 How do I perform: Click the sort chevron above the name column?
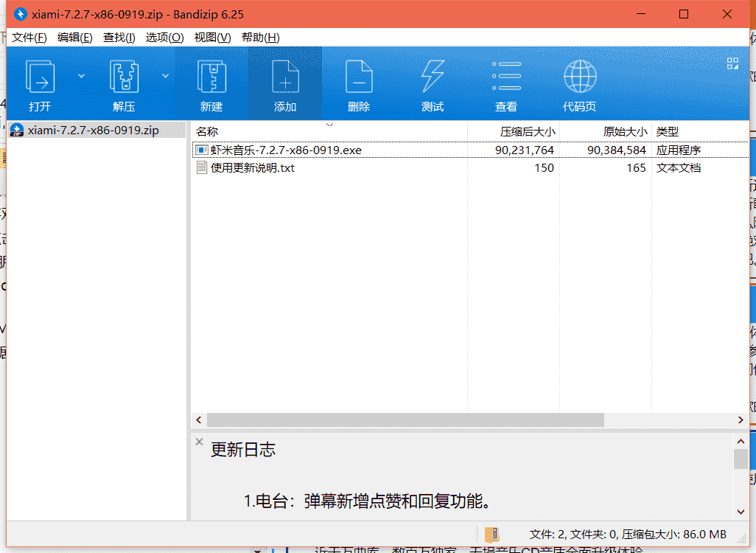coord(330,125)
